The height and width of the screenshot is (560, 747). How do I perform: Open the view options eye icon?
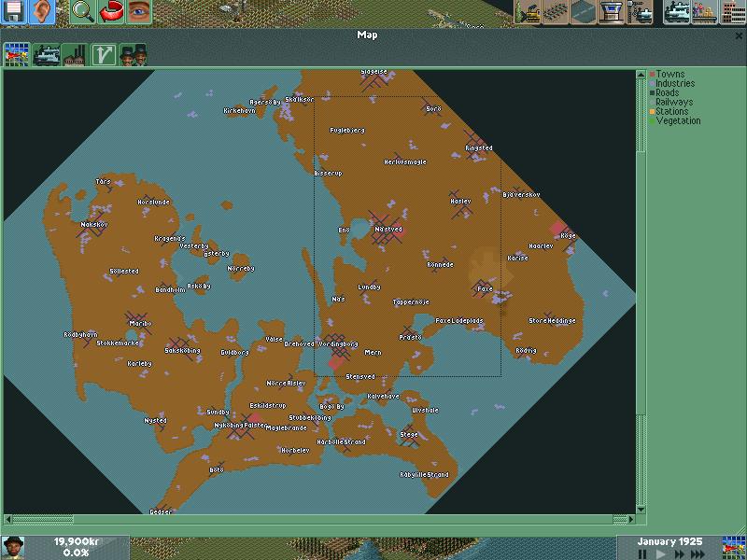[138, 11]
